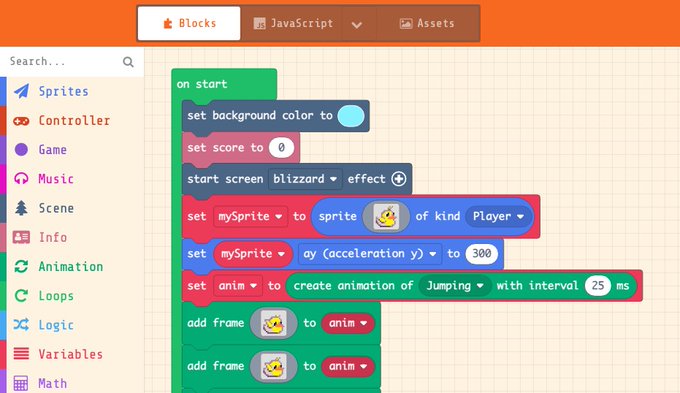Open the Math calculator icon

point(21,383)
